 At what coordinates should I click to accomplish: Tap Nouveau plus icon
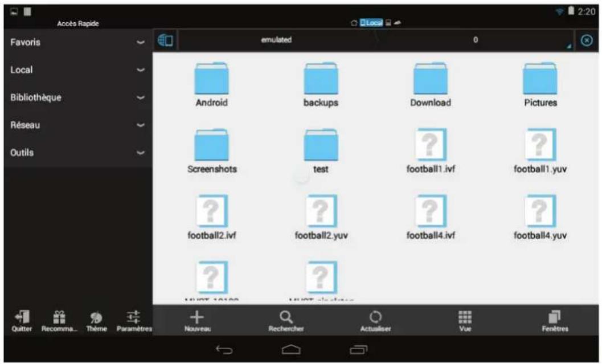point(197,321)
